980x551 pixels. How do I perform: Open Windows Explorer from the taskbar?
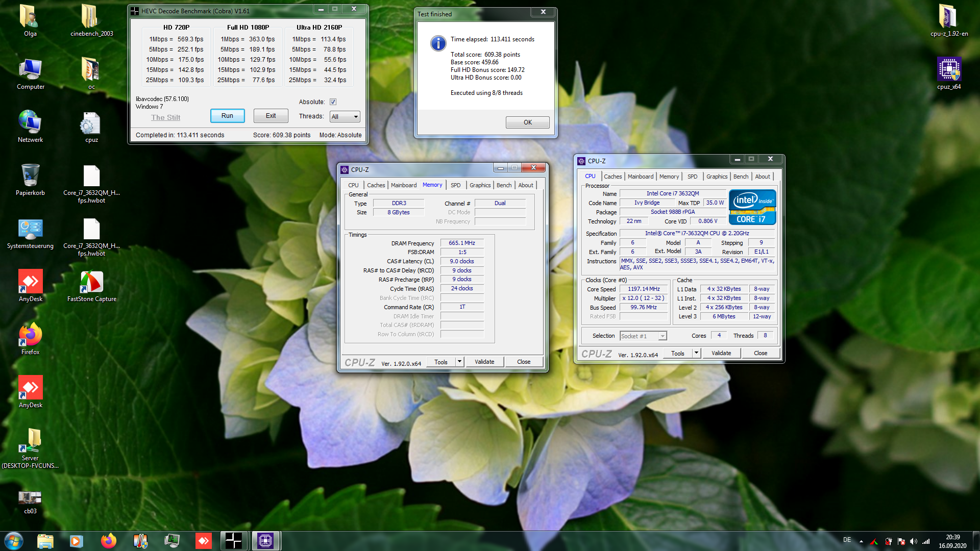pyautogui.click(x=45, y=541)
